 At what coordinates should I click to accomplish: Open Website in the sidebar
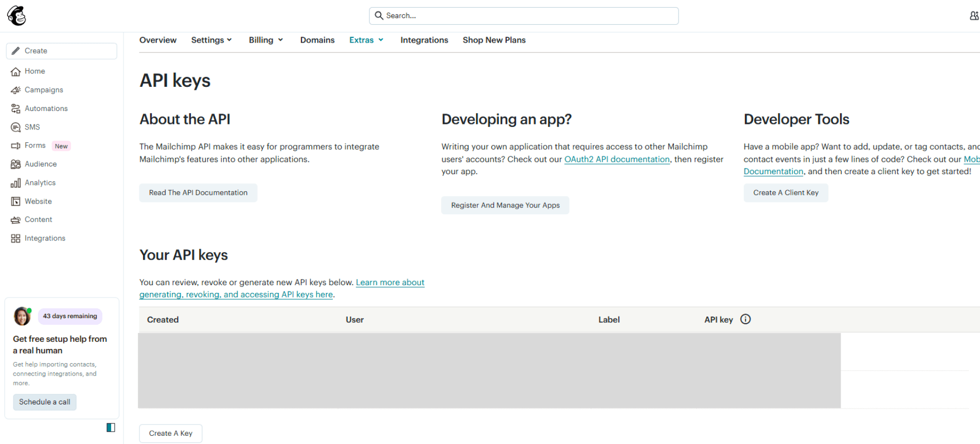pos(38,201)
